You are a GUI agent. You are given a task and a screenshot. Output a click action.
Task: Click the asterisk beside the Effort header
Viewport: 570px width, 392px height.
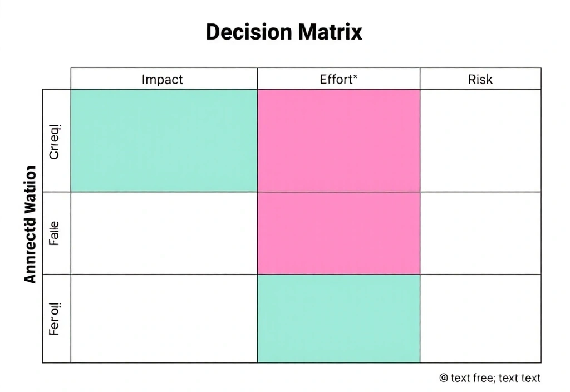355,77
